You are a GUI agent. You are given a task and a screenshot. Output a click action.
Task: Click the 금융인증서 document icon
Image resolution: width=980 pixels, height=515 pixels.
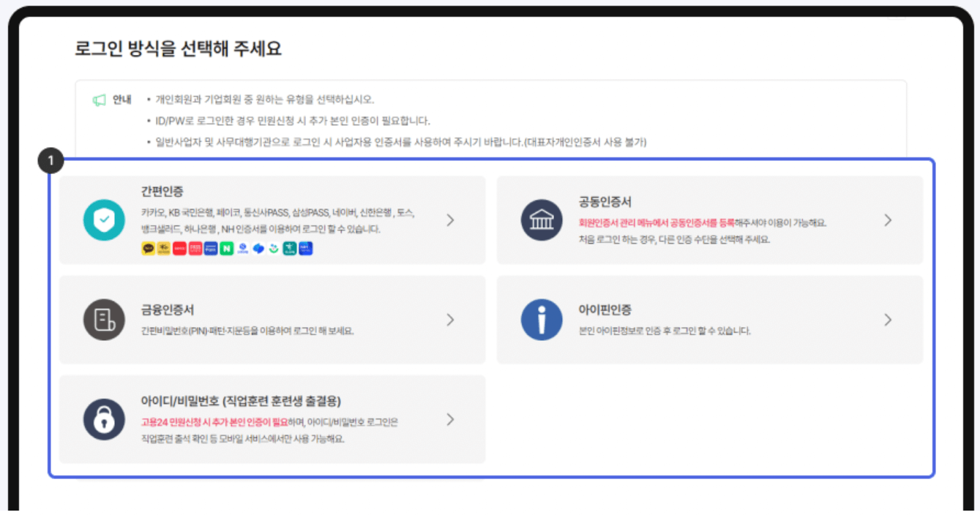tap(105, 319)
